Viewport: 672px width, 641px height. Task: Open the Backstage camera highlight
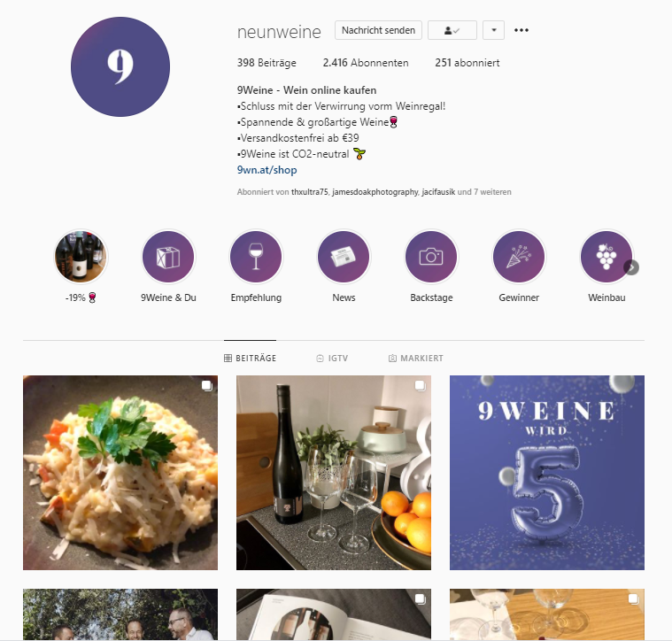point(431,257)
